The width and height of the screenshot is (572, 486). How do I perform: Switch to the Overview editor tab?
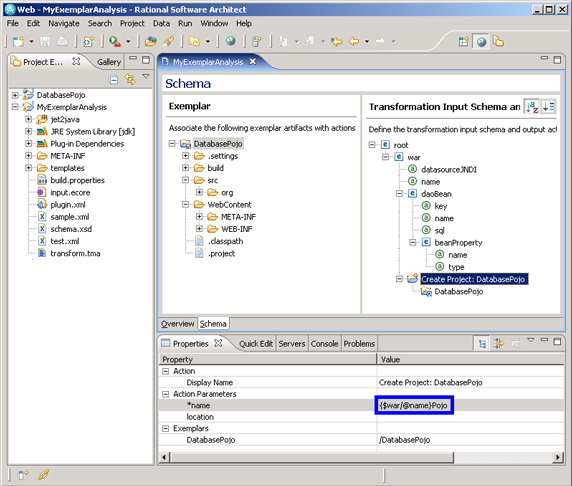(178, 324)
